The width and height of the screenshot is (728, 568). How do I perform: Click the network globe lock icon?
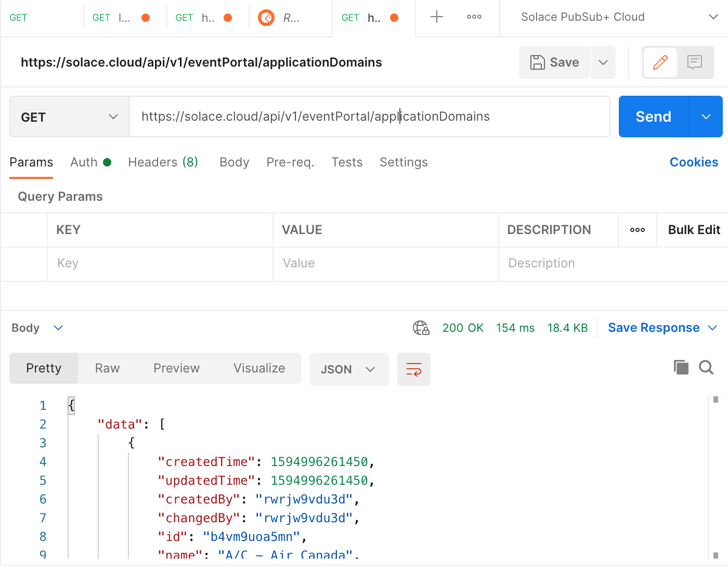pos(421,328)
